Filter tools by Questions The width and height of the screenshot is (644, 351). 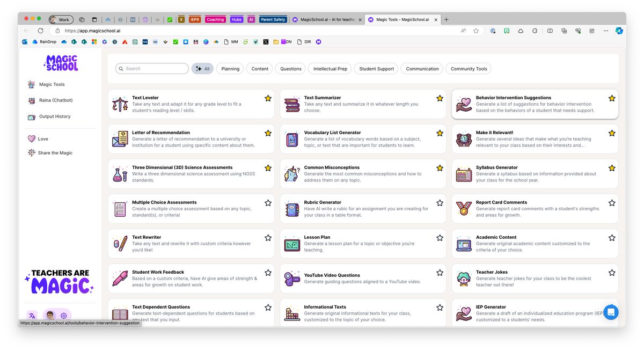click(291, 69)
